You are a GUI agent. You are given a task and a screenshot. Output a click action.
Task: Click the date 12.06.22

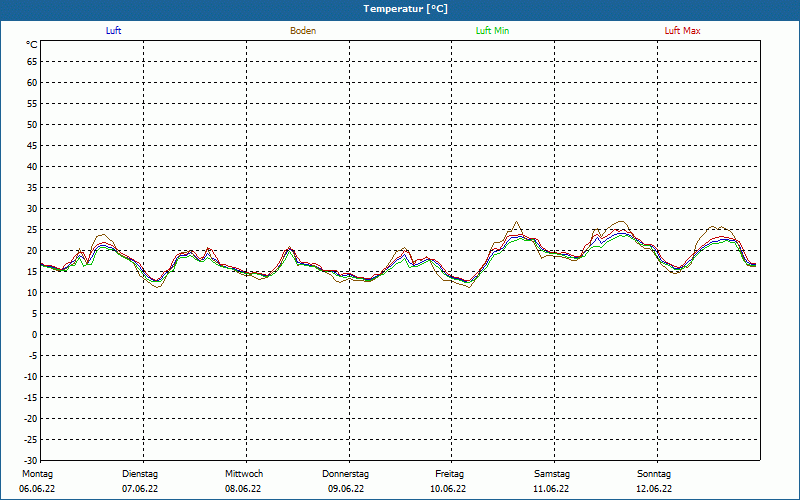654,489
